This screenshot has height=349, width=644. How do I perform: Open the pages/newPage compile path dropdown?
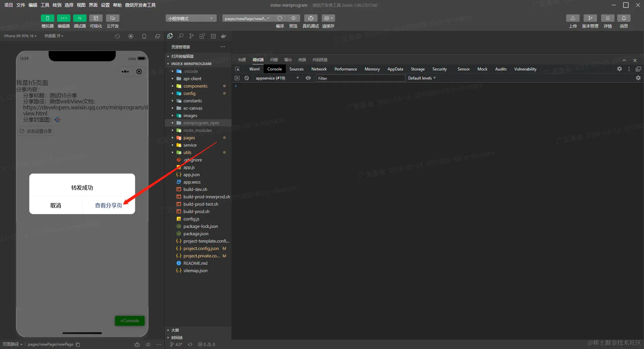(247, 18)
